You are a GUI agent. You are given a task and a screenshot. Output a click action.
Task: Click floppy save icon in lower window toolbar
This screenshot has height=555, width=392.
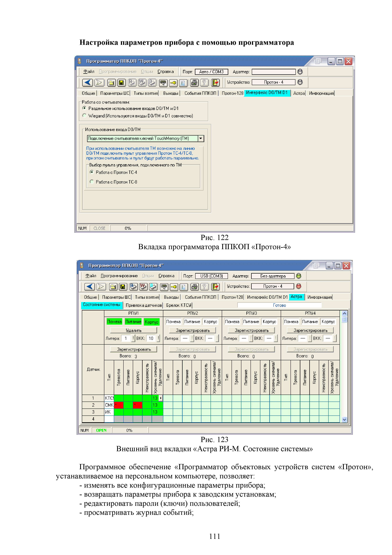pyautogui.click(x=123, y=287)
